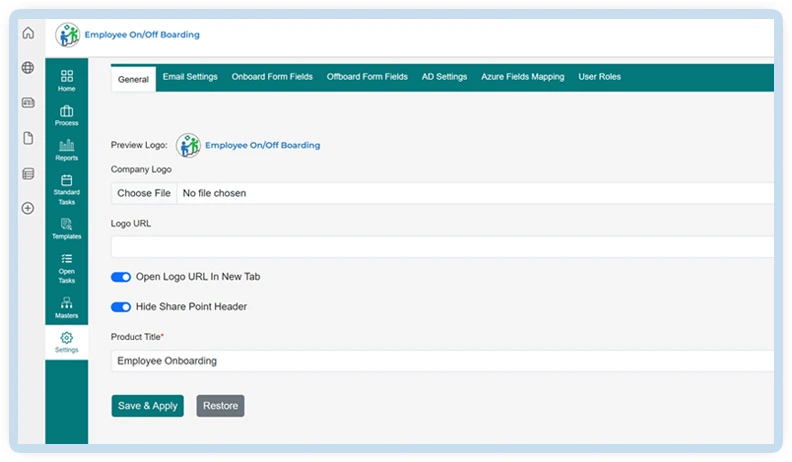The image size is (792, 462).
Task: Open the globe sites icon in left rail
Action: click(x=28, y=68)
